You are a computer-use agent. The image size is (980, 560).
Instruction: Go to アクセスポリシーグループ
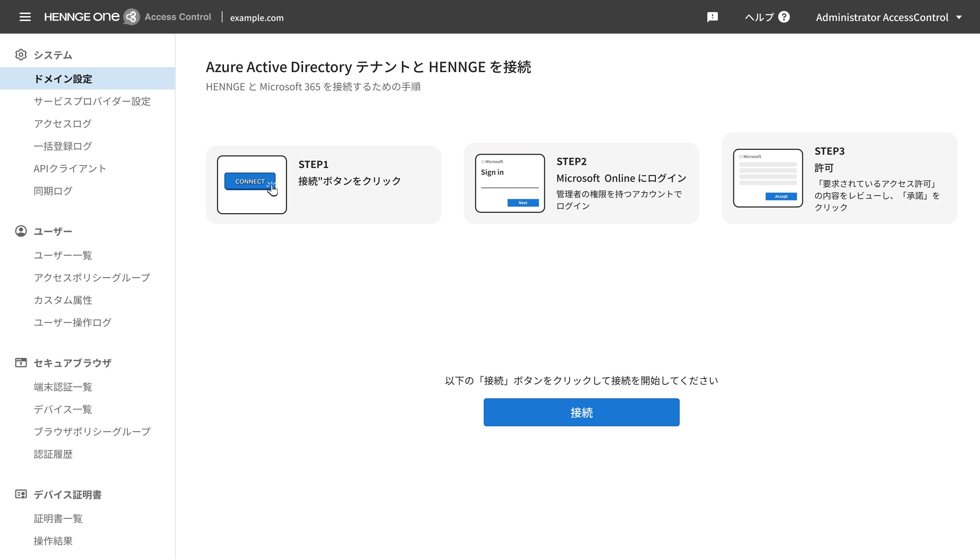click(x=92, y=277)
